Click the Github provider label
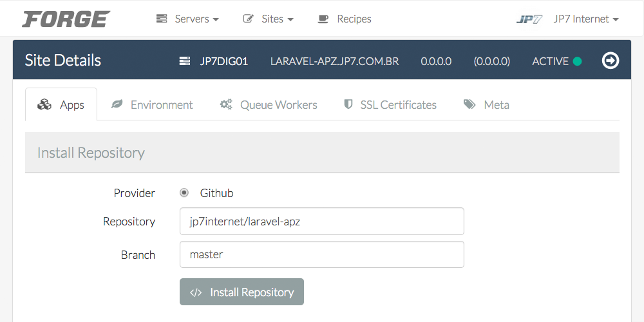 pos(216,193)
